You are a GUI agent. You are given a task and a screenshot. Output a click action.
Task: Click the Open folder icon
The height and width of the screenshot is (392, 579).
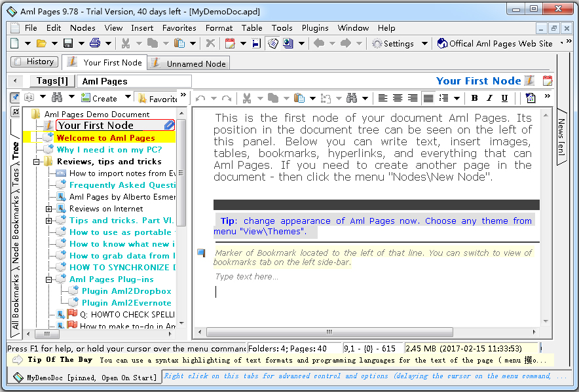click(x=41, y=44)
